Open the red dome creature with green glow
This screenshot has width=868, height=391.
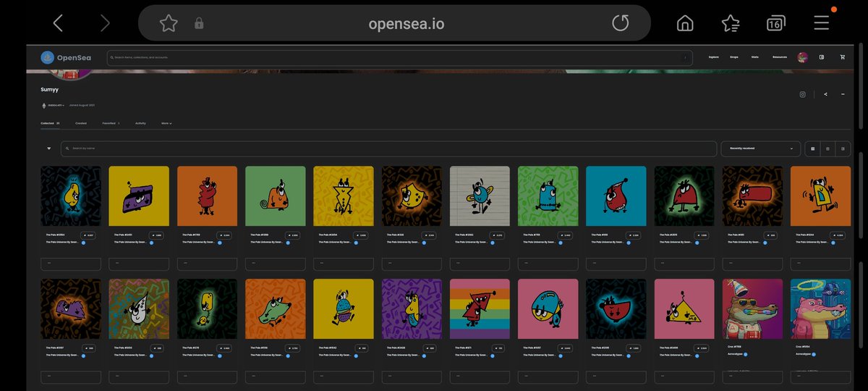click(x=684, y=196)
